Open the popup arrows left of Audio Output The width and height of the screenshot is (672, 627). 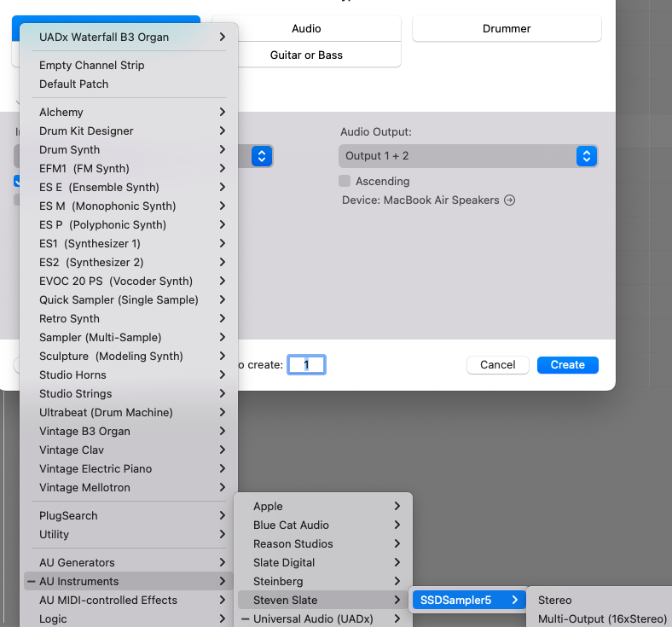(x=262, y=156)
